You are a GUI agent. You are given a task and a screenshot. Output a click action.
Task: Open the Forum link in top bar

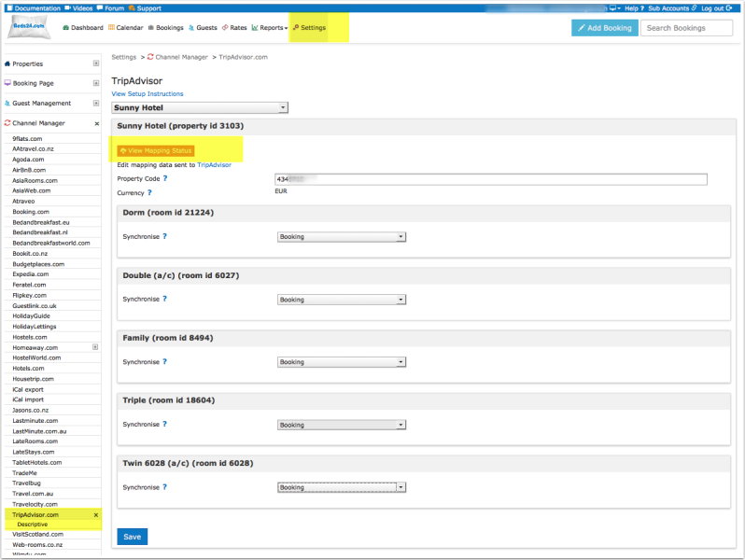pyautogui.click(x=110, y=8)
